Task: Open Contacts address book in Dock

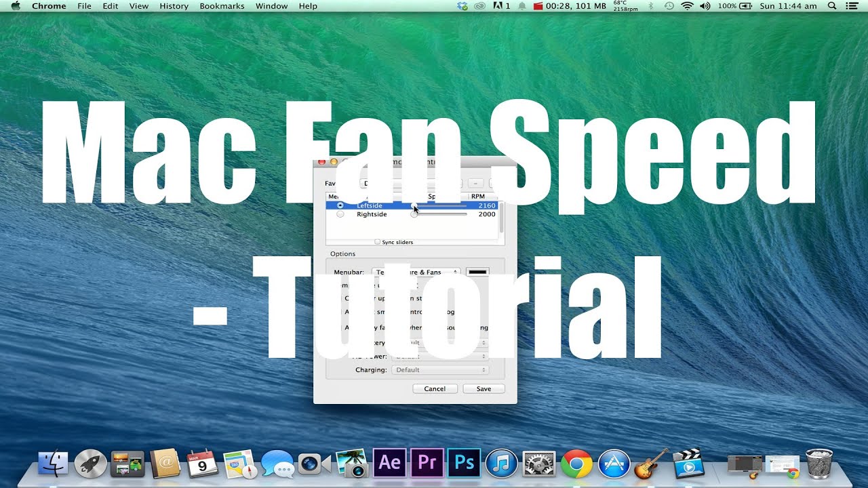Action: click(165, 464)
